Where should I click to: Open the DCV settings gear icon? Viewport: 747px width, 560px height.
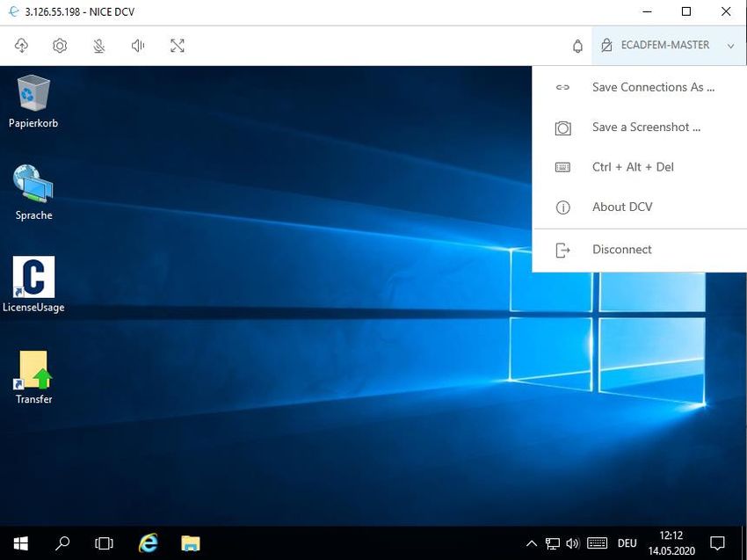[x=60, y=46]
